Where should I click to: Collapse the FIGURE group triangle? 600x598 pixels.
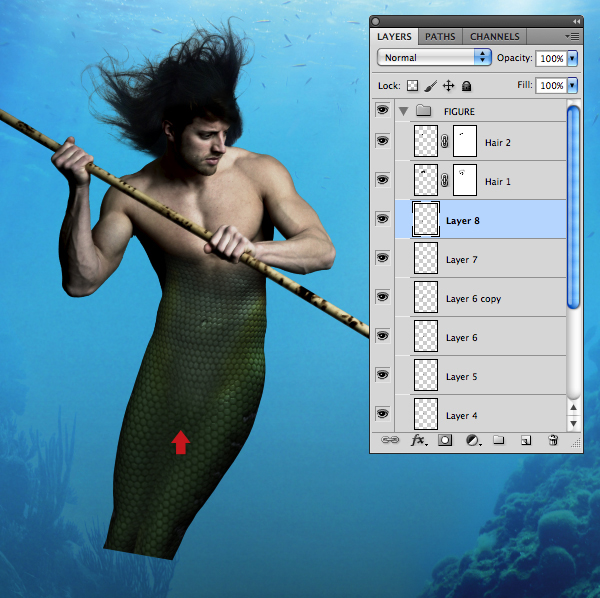click(x=403, y=111)
